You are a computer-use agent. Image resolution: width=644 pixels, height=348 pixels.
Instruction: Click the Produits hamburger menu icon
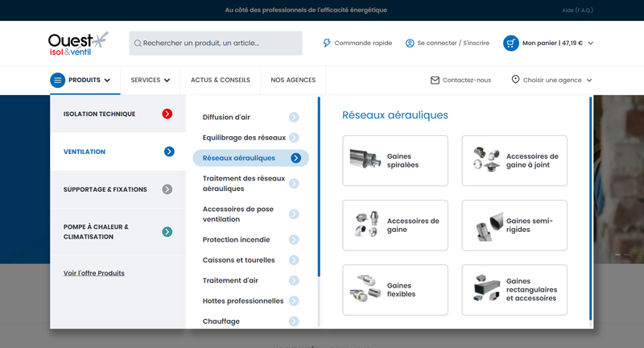pyautogui.click(x=58, y=81)
